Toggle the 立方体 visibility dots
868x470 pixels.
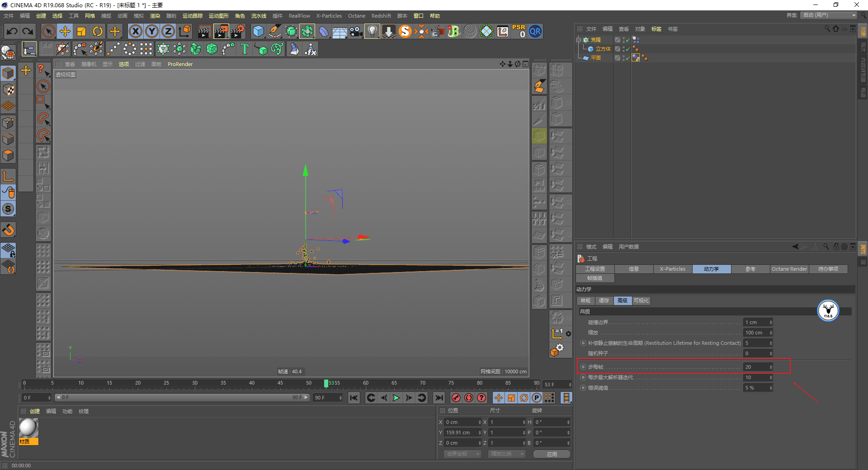[x=623, y=49]
